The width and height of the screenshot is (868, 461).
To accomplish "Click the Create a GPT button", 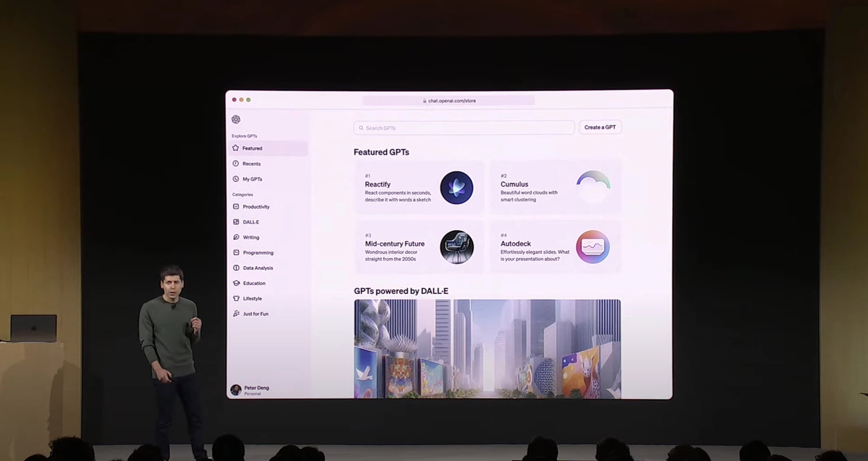I will tap(600, 127).
